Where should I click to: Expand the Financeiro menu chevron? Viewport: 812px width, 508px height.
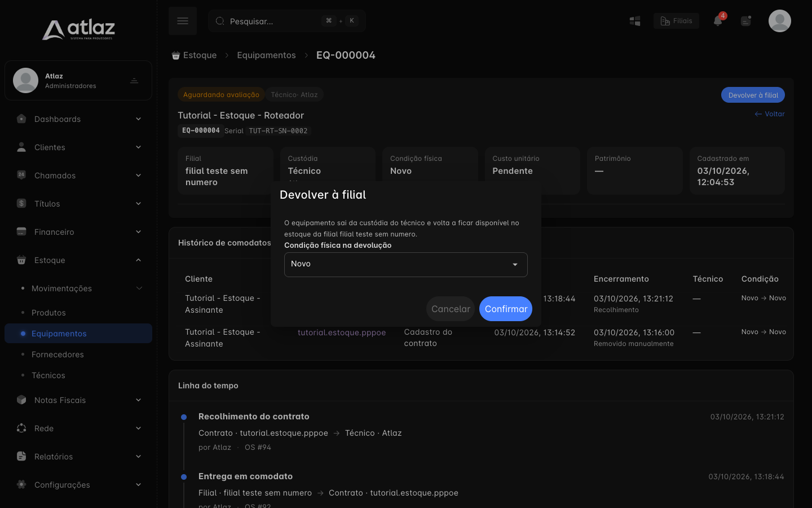click(138, 232)
